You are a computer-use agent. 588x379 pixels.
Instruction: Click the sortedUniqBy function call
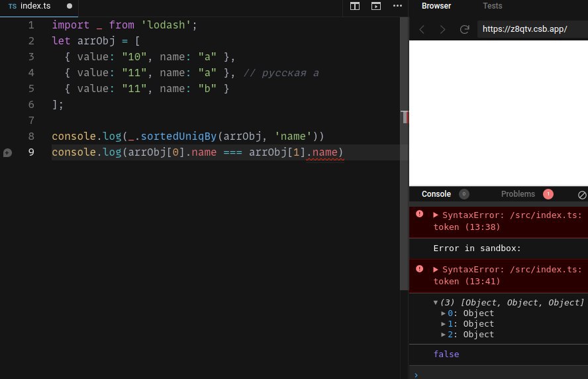tap(179, 136)
